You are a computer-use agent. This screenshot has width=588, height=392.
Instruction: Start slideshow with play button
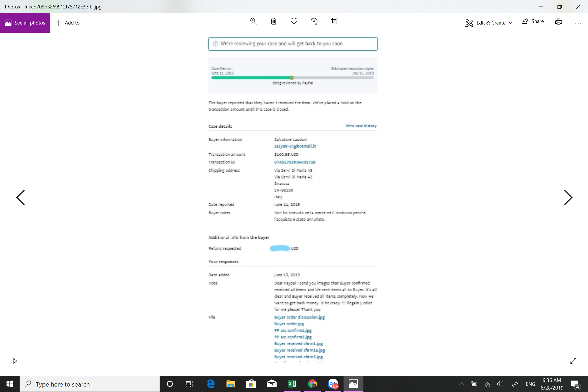point(15,361)
